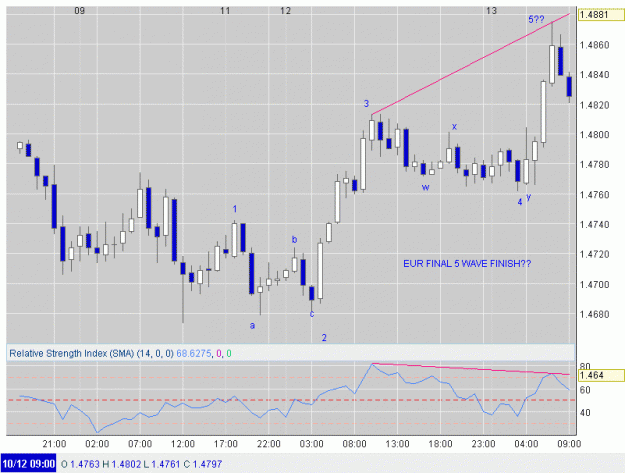
Task: Click the close price 'C 1.4797'
Action: pos(202,464)
